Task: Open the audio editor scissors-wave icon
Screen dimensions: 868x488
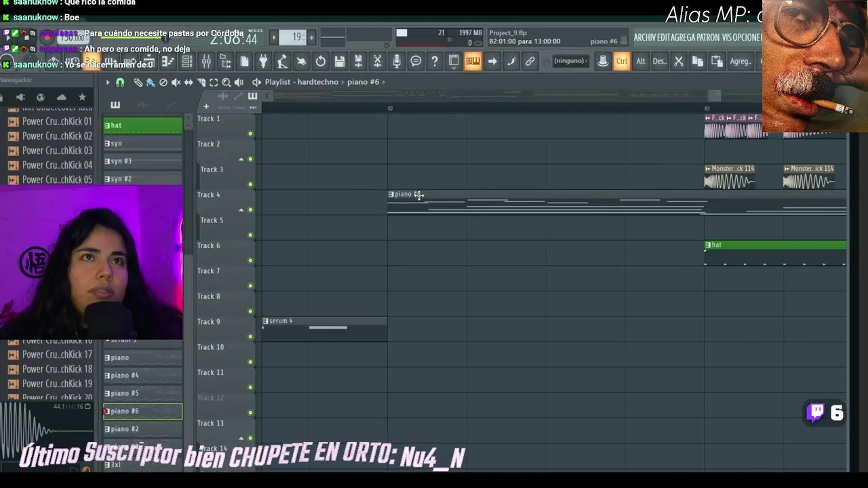Action: [x=378, y=62]
